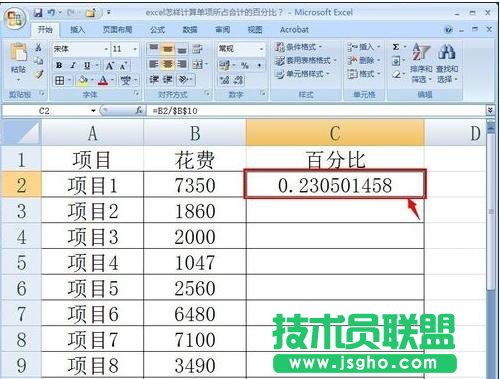Open the 删除 delete cells dropdown

click(364, 60)
